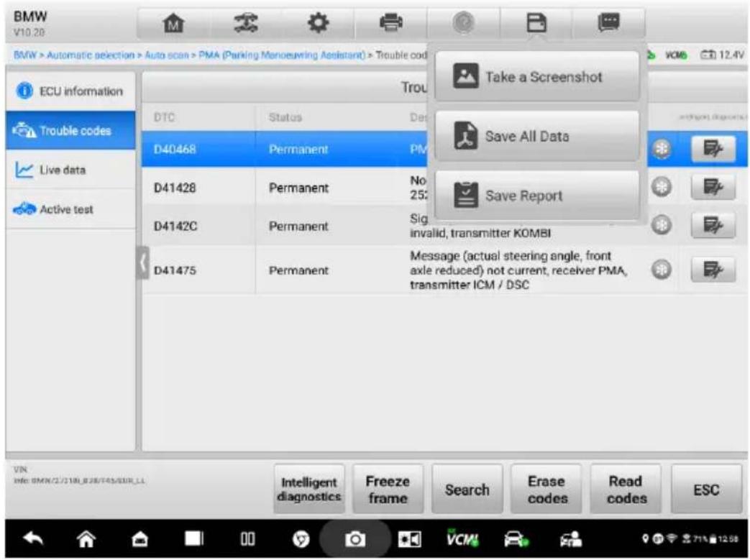The image size is (750, 560).
Task: Click the D41475 steering angle message description
Action: (x=518, y=270)
